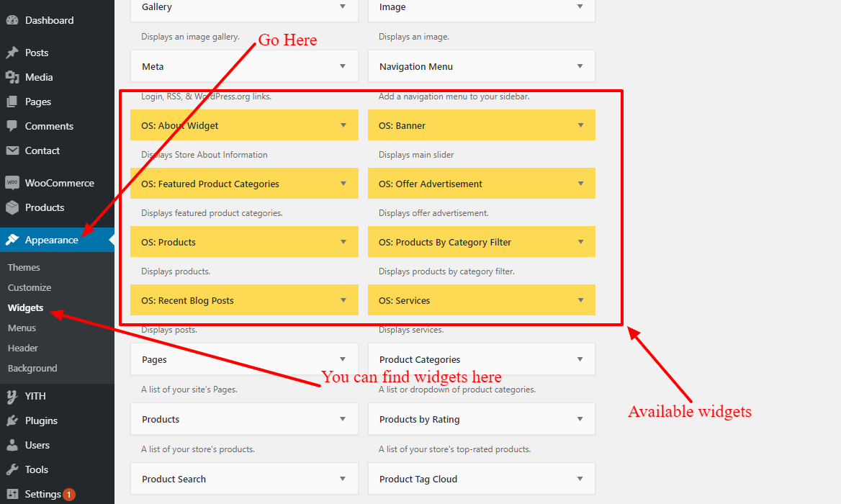Open Background under Appearance
Image resolution: width=841 pixels, height=504 pixels.
pos(32,369)
